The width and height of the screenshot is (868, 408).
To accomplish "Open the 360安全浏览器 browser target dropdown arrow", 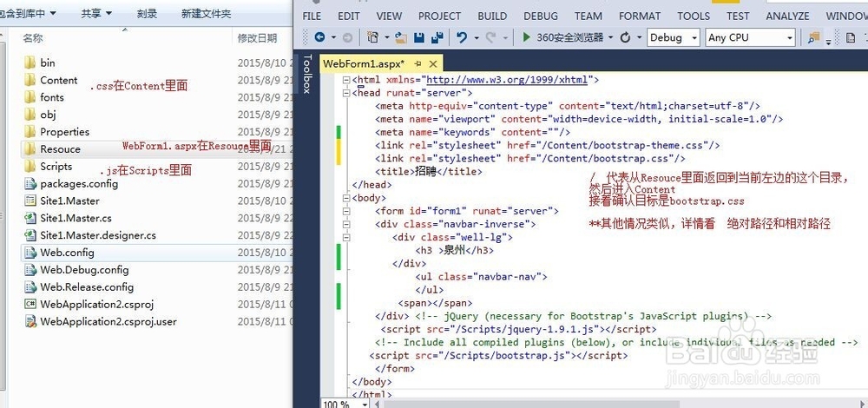I will pyautogui.click(x=610, y=38).
